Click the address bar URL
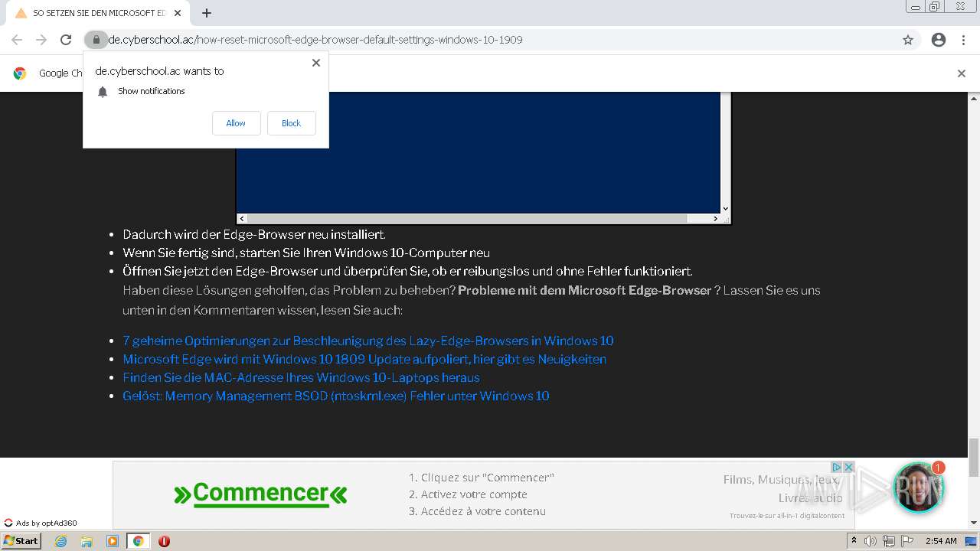This screenshot has height=551, width=980. (315, 40)
